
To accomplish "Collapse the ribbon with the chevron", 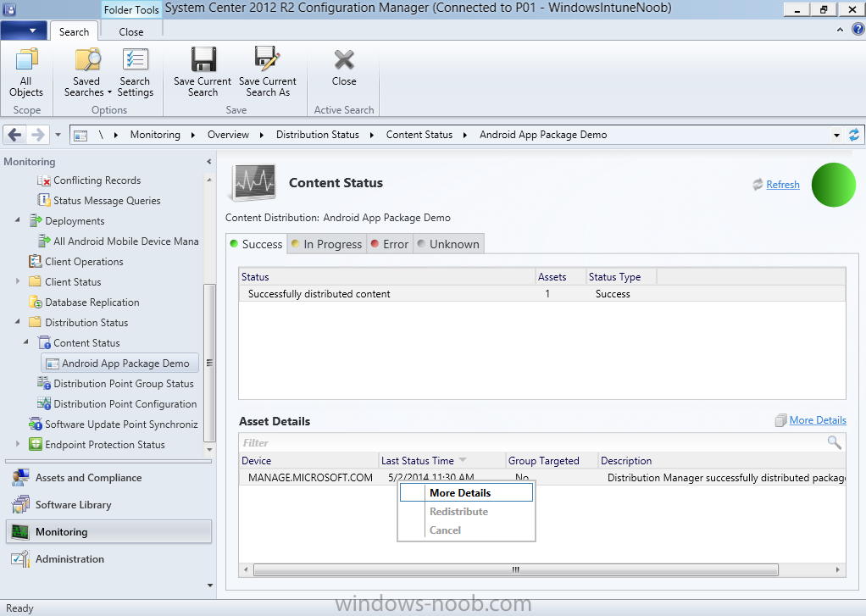I will 840,30.
